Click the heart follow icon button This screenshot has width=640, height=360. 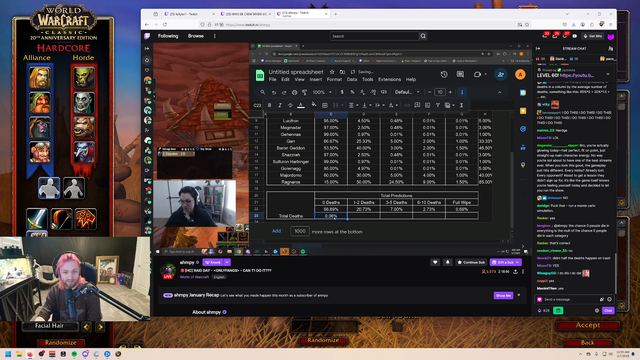[435, 262]
